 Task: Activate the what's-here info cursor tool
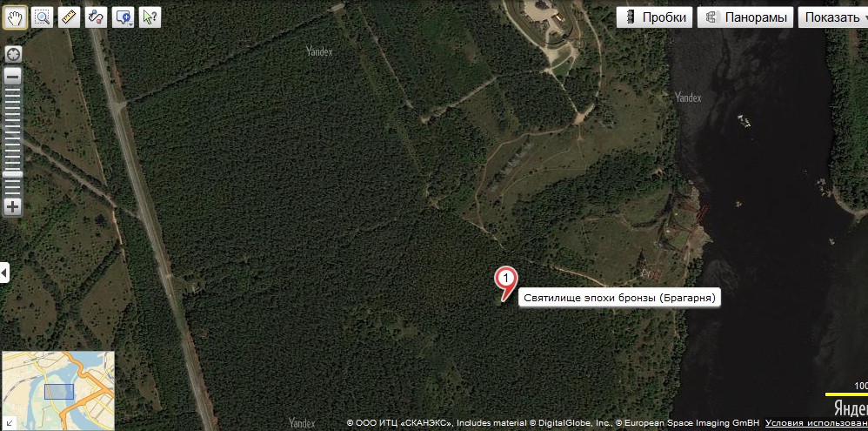tap(150, 17)
